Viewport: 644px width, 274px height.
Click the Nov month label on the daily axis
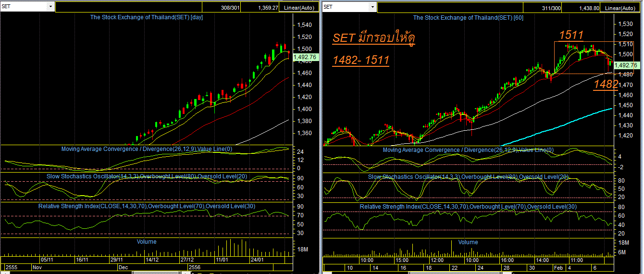tap(37, 266)
